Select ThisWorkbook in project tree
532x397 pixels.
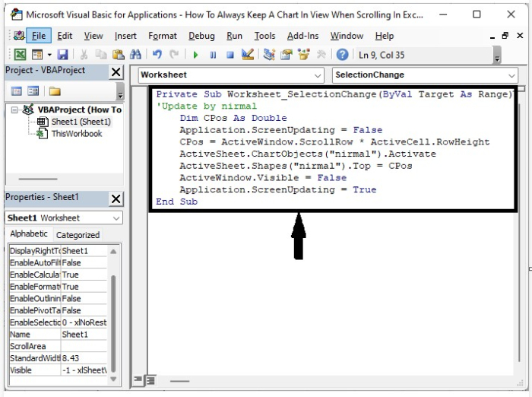(x=77, y=133)
